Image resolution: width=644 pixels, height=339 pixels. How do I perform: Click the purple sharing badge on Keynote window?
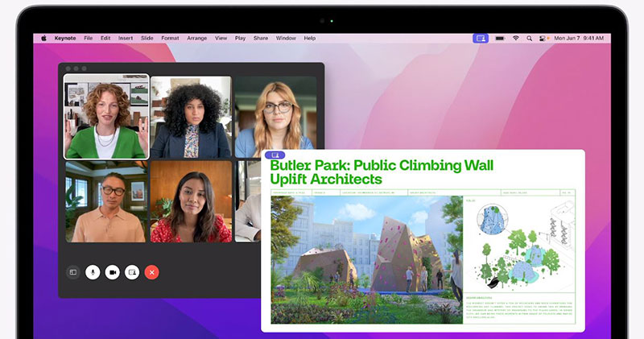[273, 154]
